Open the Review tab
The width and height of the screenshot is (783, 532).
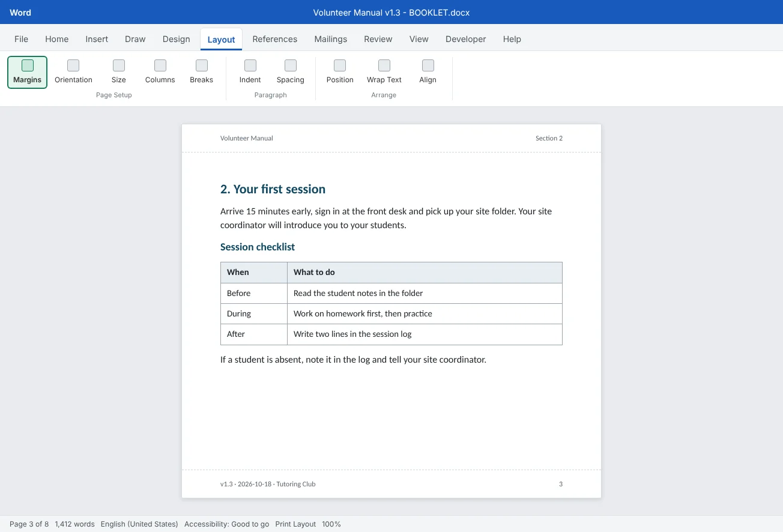[378, 39]
